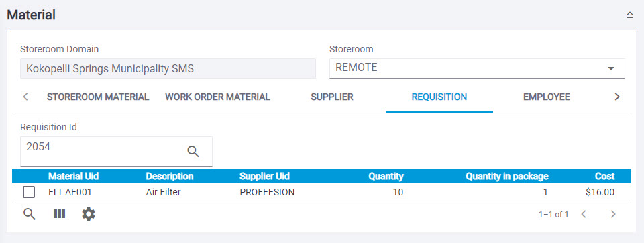
Task: Collapse the Material panel
Action: tap(630, 15)
